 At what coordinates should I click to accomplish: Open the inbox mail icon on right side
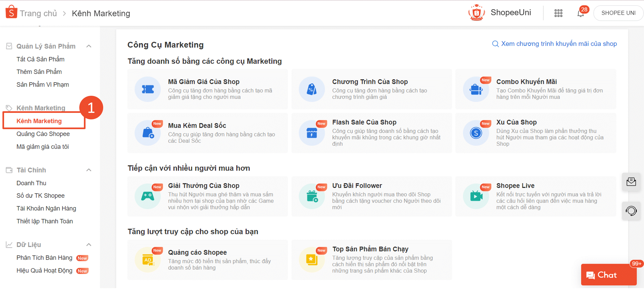click(x=631, y=182)
